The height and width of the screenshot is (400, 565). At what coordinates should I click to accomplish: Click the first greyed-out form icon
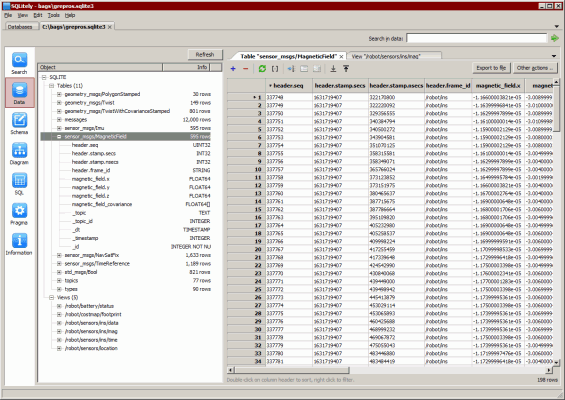click(x=304, y=68)
